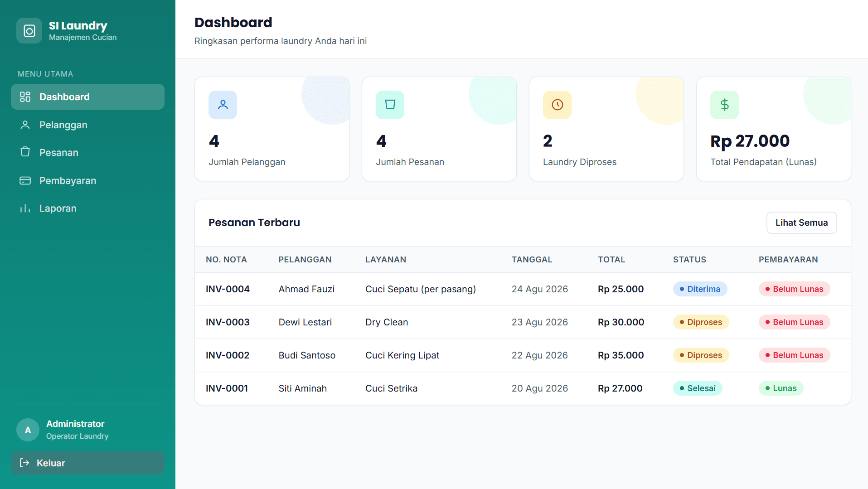Click the Laundry Diproses clock icon

[x=557, y=105]
